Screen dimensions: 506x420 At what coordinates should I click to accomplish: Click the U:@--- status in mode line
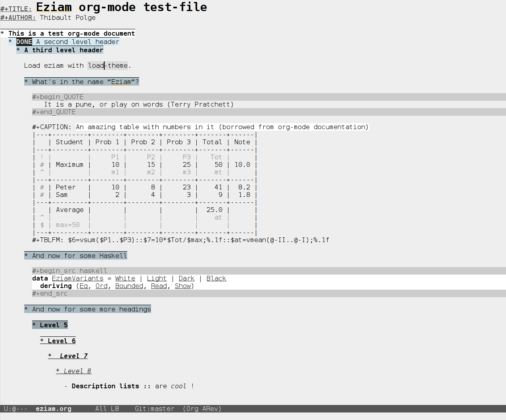[16, 409]
